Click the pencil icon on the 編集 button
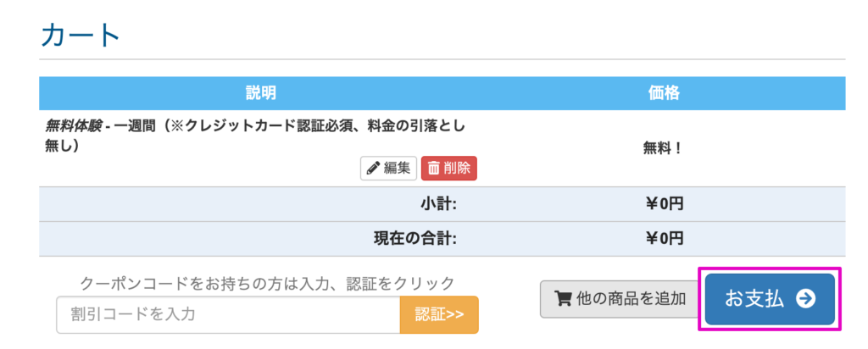The width and height of the screenshot is (868, 349). (x=372, y=169)
